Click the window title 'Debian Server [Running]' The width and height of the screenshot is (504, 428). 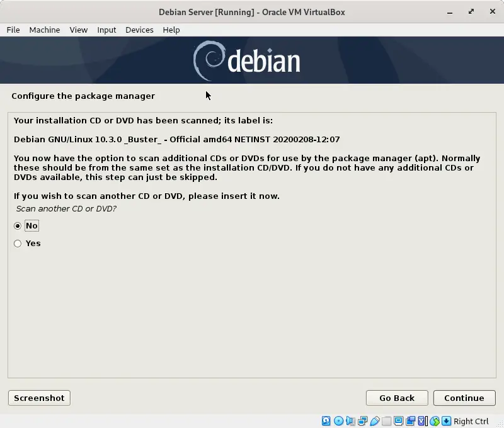pyautogui.click(x=207, y=12)
